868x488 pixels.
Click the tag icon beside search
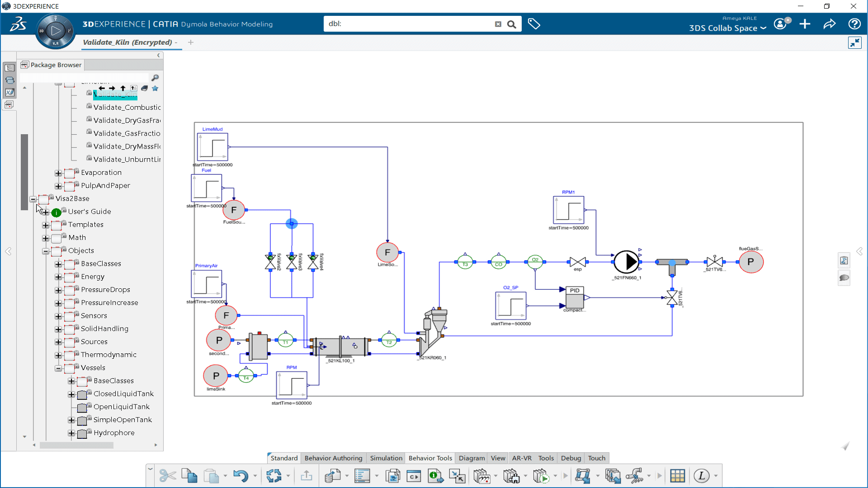534,24
